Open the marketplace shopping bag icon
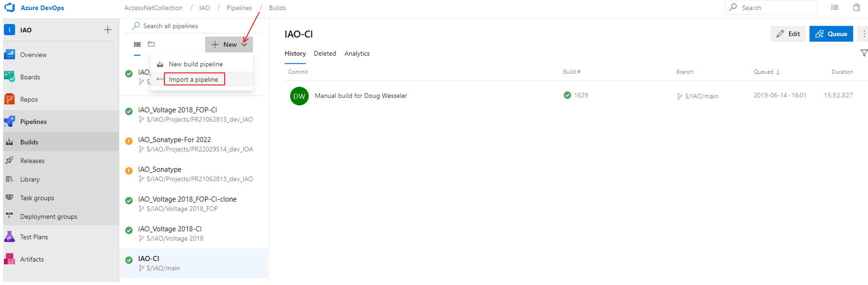This screenshot has height=285, width=868. 856,8
